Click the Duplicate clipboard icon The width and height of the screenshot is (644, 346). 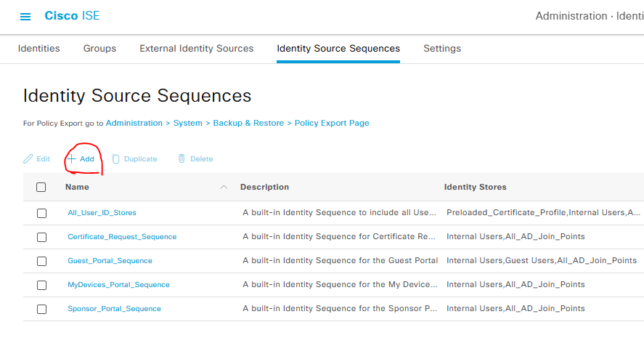tap(115, 158)
